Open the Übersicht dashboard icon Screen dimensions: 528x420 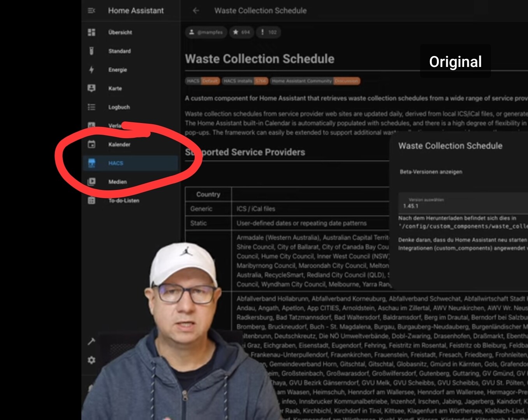pyautogui.click(x=92, y=32)
